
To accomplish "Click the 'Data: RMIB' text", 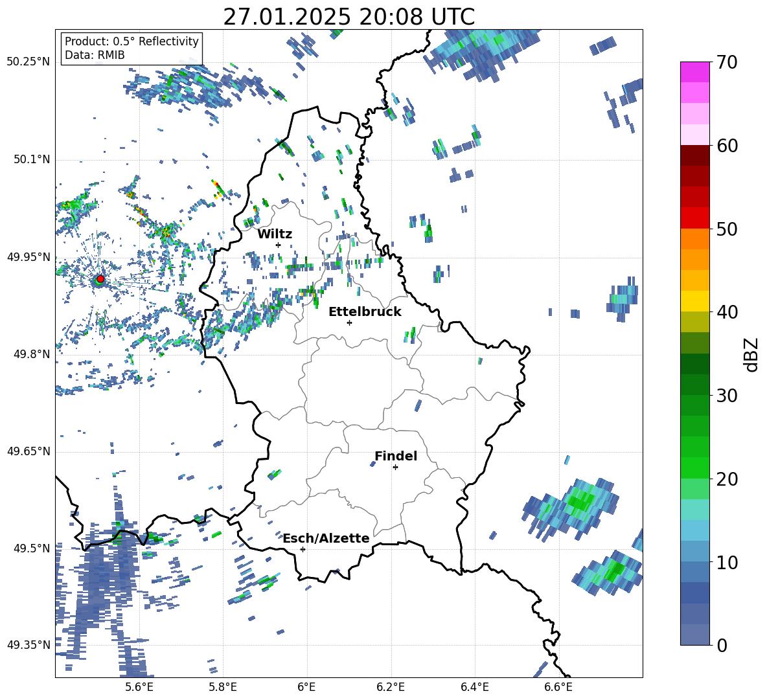I will pyautogui.click(x=95, y=55).
